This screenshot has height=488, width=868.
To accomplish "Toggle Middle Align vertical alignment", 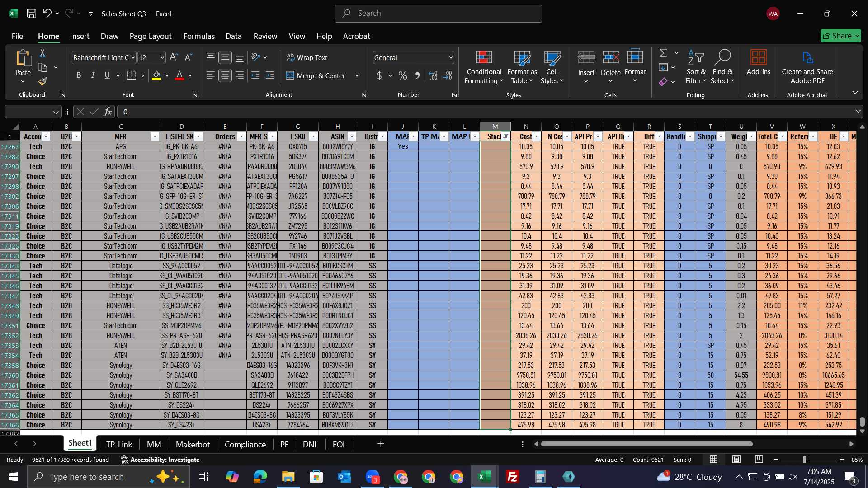I will 225,57.
